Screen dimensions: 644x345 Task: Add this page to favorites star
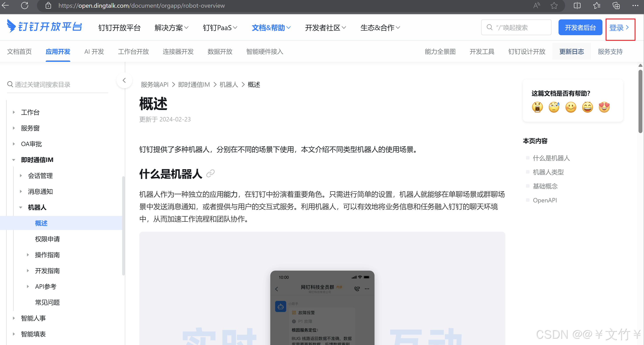click(x=554, y=6)
